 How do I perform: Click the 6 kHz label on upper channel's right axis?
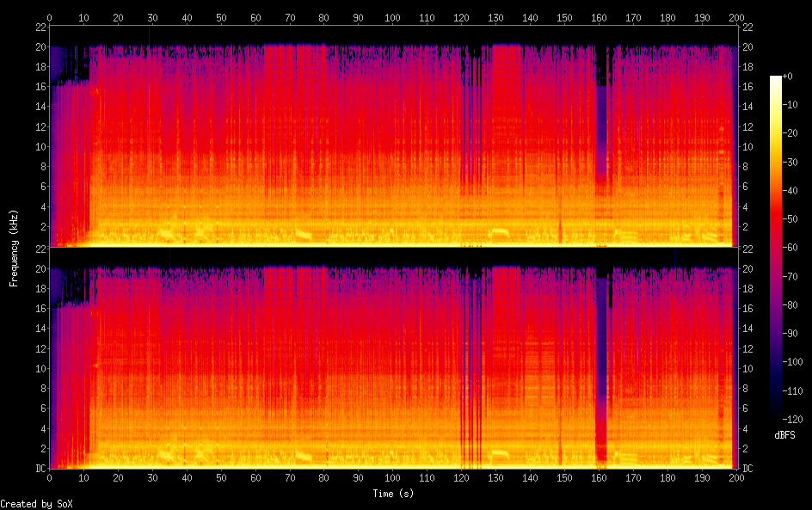745,187
